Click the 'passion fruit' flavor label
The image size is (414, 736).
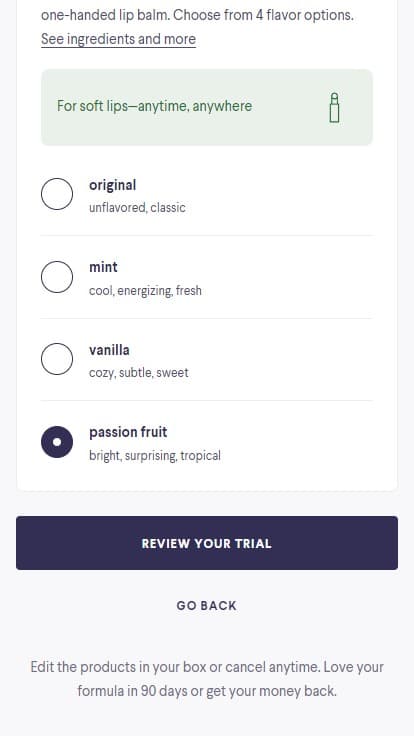coord(128,432)
